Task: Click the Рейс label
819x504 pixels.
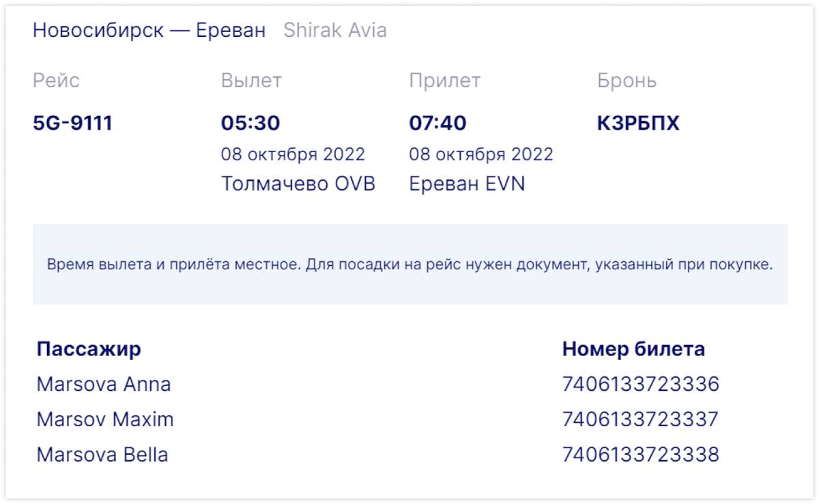Action: tap(56, 80)
